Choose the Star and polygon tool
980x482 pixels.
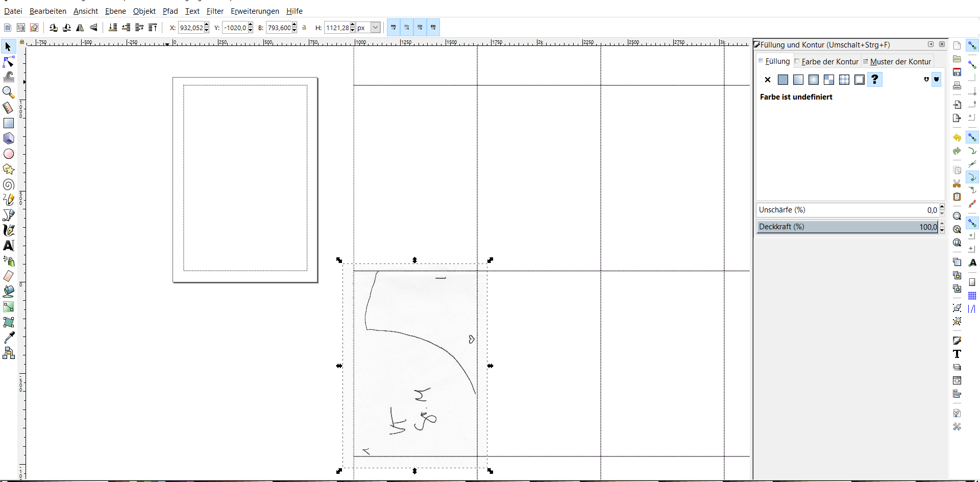click(x=9, y=169)
